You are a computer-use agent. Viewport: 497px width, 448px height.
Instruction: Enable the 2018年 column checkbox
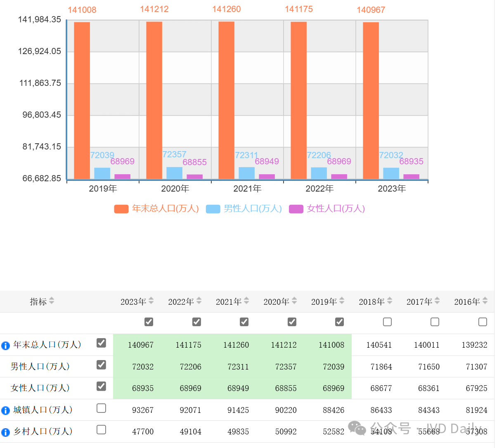coord(387,322)
